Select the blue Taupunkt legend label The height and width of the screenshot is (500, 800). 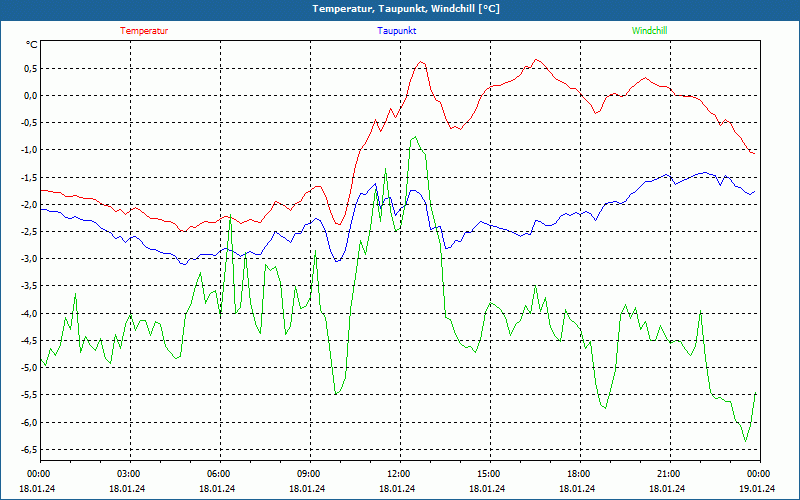click(x=396, y=31)
